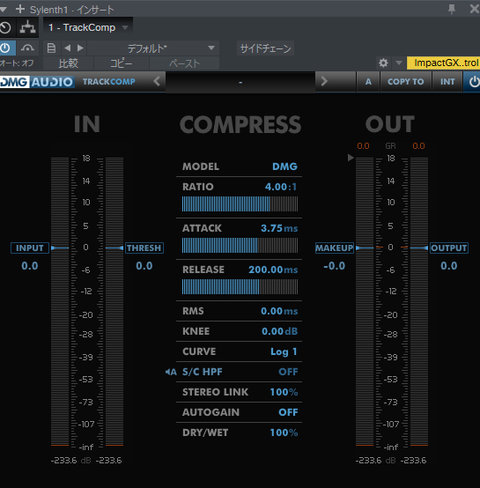Click the OUTPUT fader handle

click(x=449, y=248)
